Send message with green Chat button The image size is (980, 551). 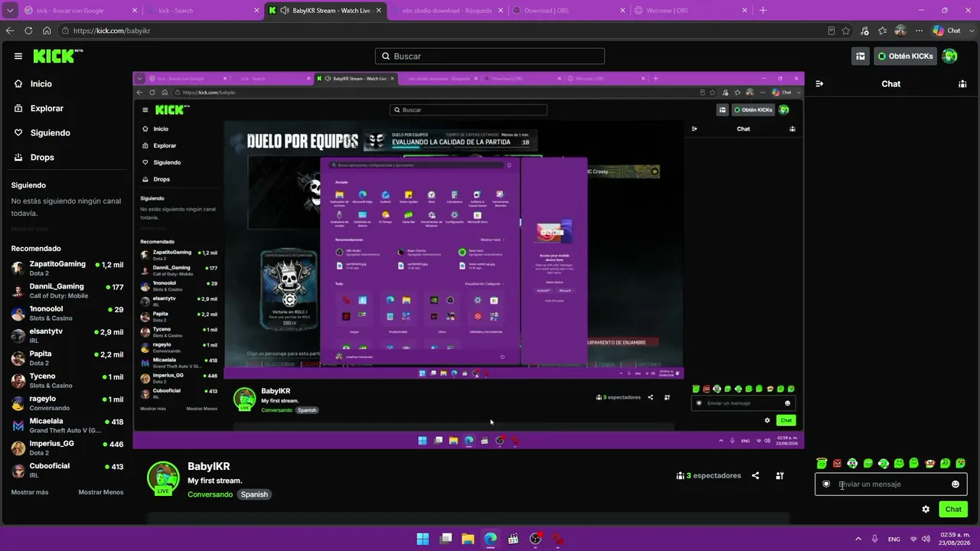(x=953, y=509)
